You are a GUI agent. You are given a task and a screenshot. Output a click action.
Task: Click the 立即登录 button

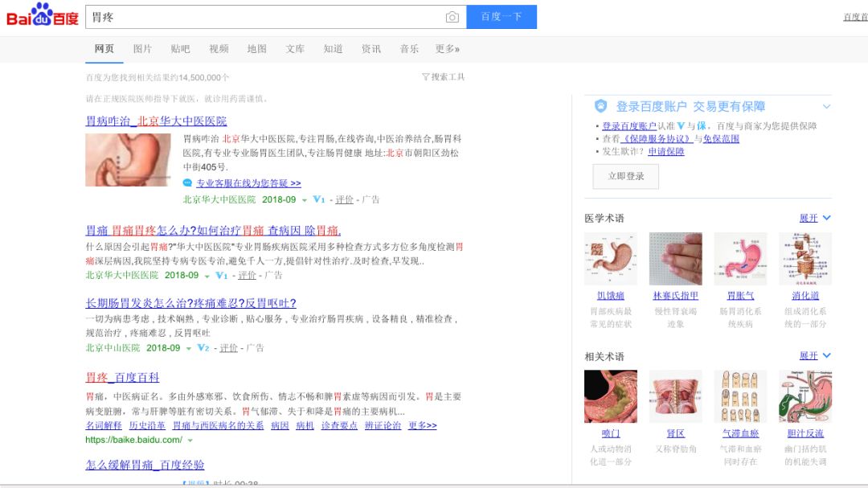pyautogui.click(x=625, y=176)
